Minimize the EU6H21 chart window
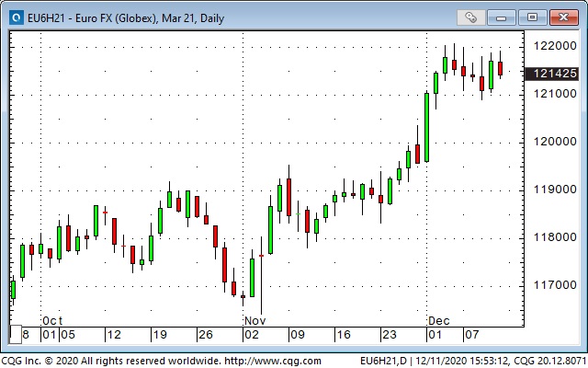The image size is (588, 368). point(502,17)
